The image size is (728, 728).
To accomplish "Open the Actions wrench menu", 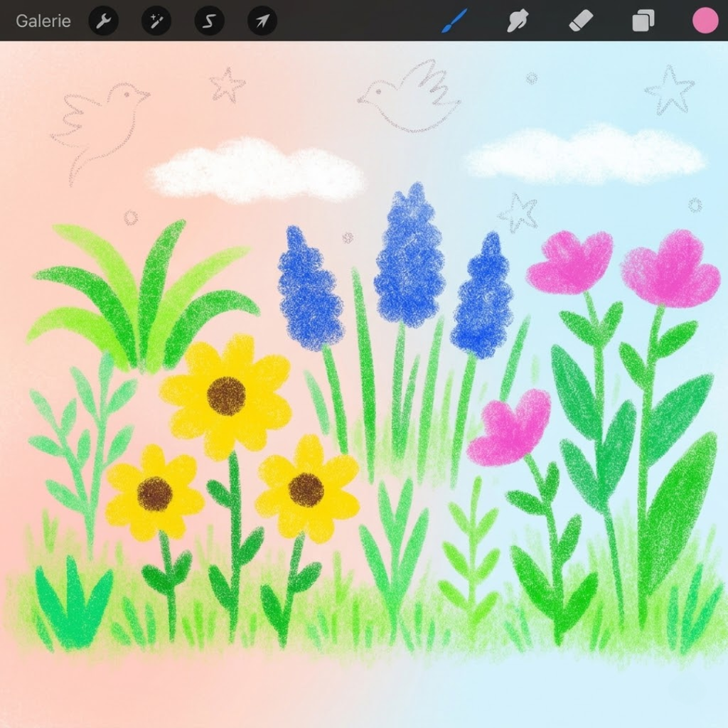I will pos(104,21).
